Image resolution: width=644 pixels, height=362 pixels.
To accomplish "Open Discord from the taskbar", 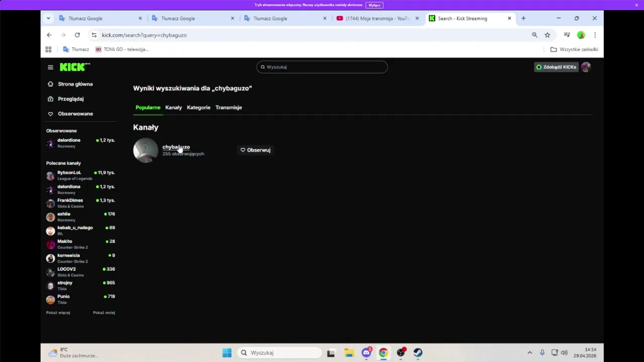I will (366, 352).
